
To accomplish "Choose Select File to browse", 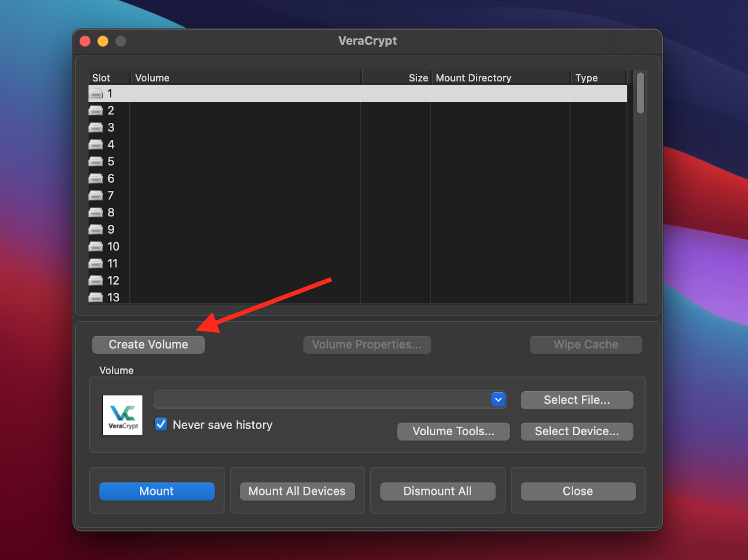I will [577, 400].
